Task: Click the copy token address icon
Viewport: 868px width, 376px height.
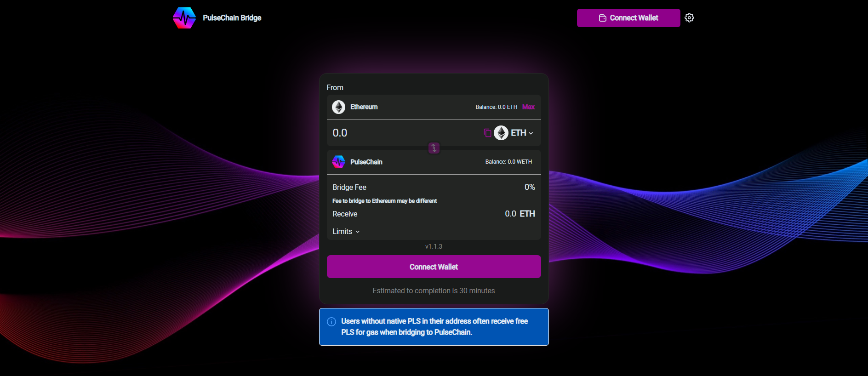Action: click(x=487, y=133)
